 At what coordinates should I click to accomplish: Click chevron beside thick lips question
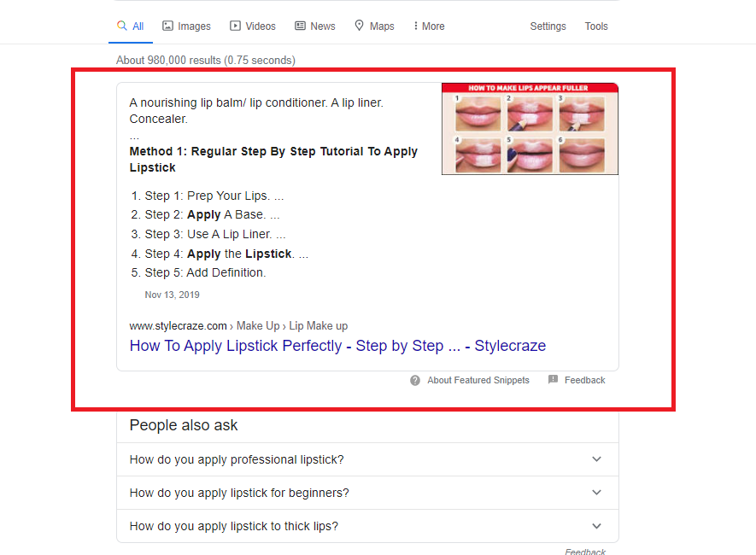[596, 526]
